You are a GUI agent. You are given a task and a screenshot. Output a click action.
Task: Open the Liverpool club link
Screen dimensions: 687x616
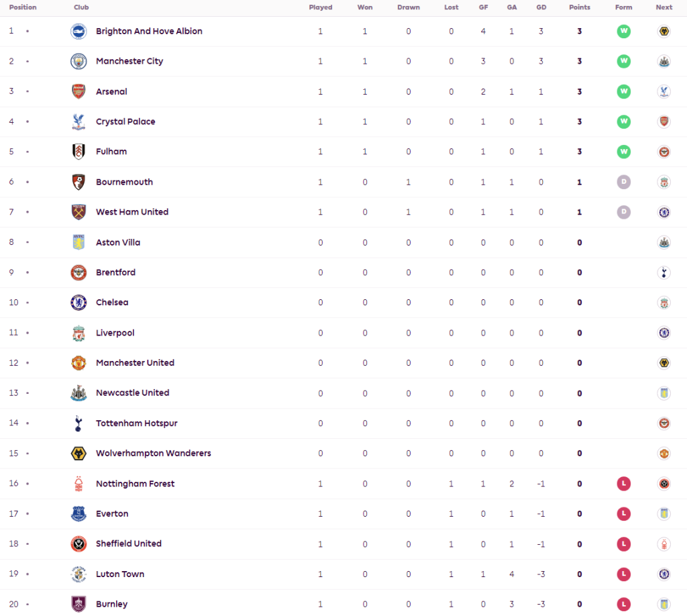[x=115, y=333]
